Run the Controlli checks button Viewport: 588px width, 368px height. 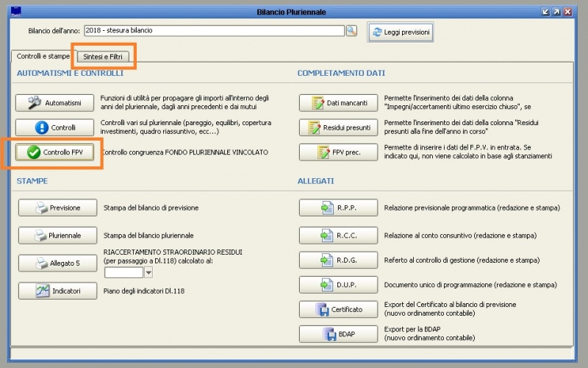click(x=54, y=127)
